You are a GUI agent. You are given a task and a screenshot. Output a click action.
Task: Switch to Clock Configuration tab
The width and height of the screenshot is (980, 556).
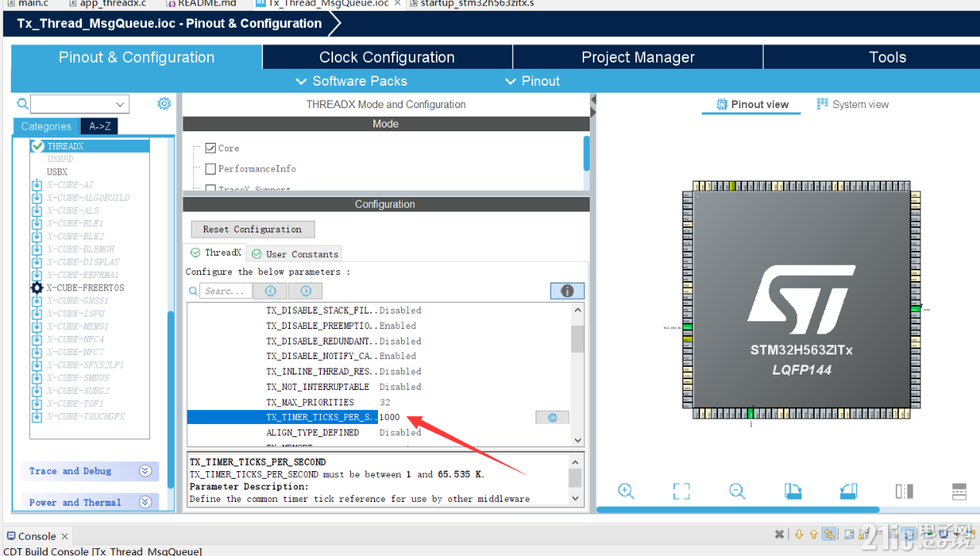387,57
